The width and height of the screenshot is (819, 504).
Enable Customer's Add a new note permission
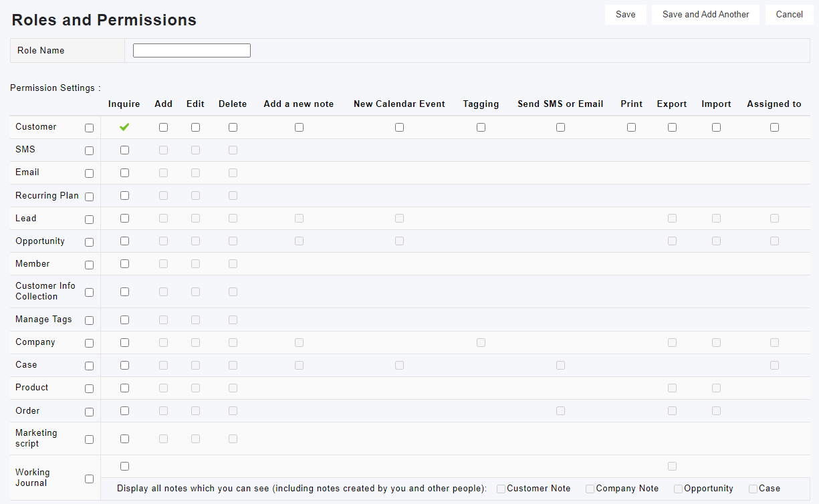(x=299, y=128)
